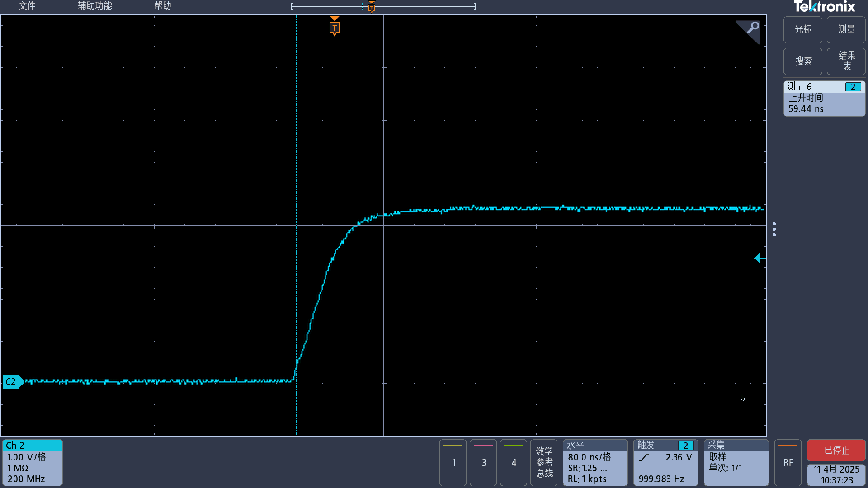Image resolution: width=868 pixels, height=488 pixels.
Task: Toggle channel 4 on
Action: click(x=514, y=462)
